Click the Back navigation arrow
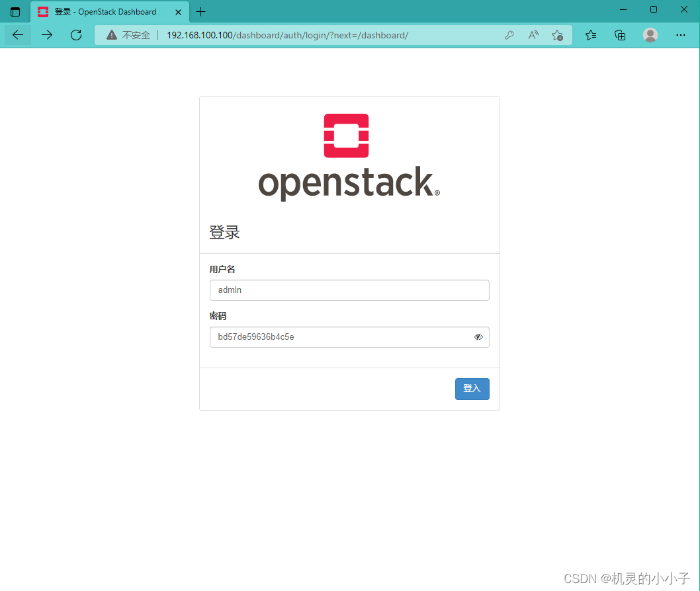 click(17, 35)
